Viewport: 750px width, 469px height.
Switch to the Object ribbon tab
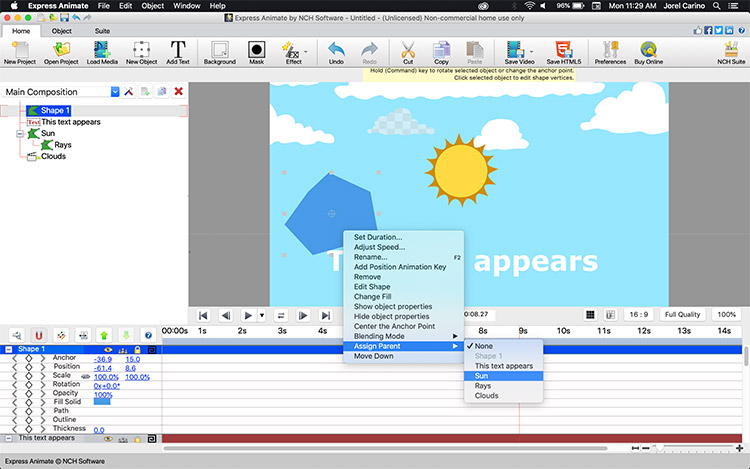pos(62,31)
